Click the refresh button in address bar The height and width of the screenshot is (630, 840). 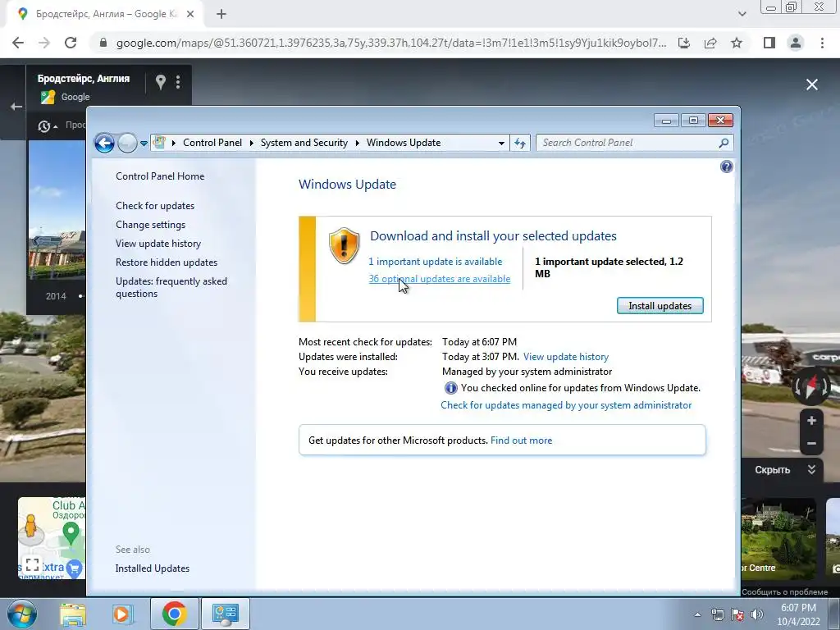click(520, 143)
